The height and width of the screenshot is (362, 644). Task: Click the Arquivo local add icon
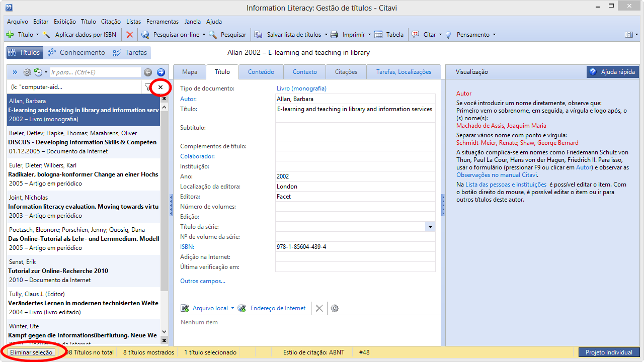click(x=185, y=308)
